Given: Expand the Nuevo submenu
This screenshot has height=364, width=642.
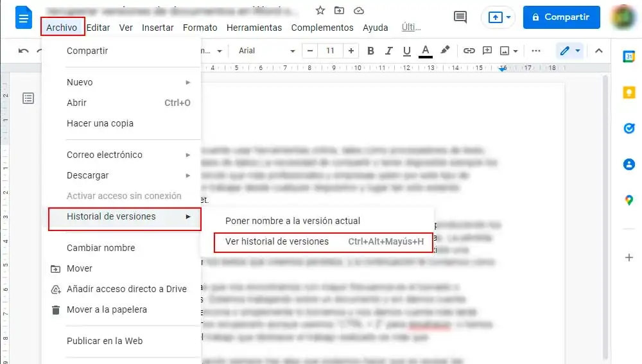Looking at the screenshot, I should coord(121,82).
